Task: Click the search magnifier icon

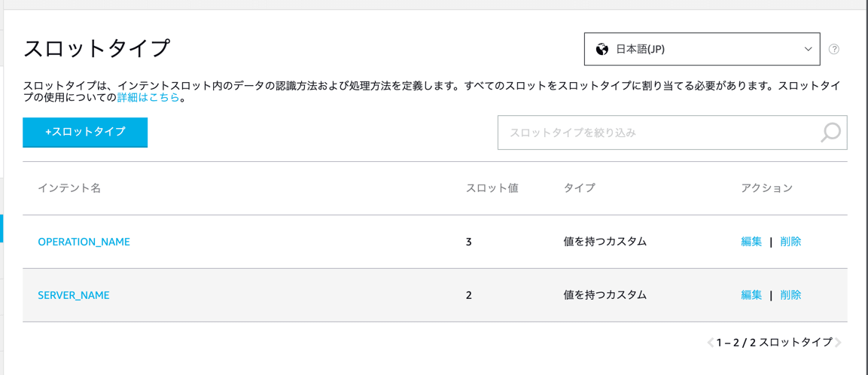Action: click(x=830, y=132)
